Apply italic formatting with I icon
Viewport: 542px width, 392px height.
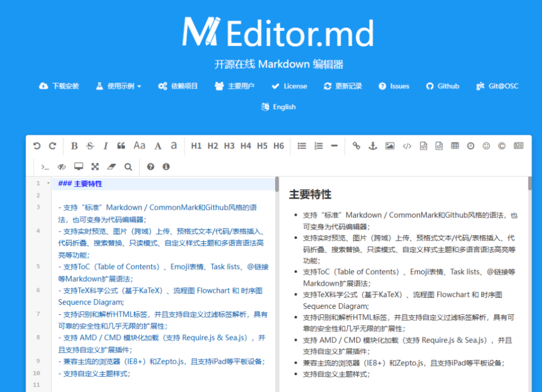[x=105, y=146]
